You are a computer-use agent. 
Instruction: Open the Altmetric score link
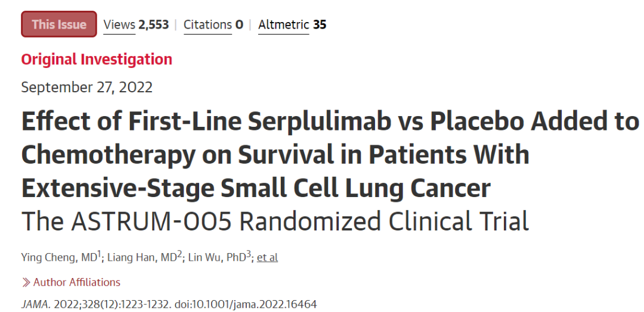pos(283,24)
